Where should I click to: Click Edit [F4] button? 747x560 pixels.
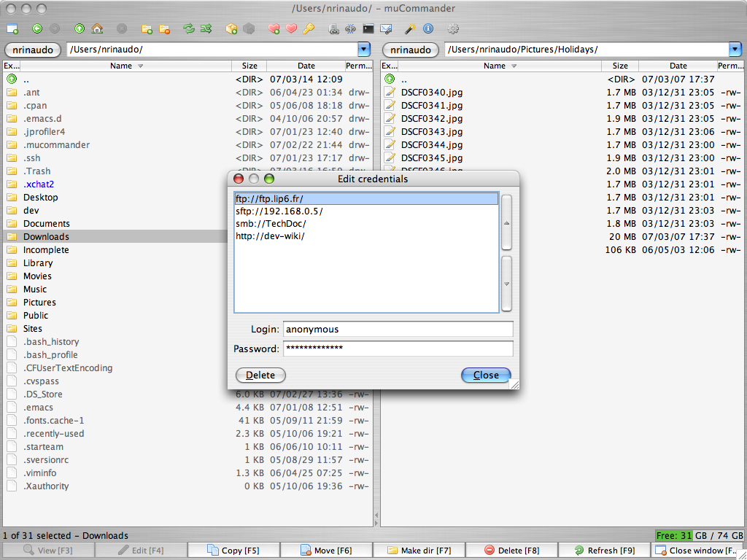(x=142, y=551)
